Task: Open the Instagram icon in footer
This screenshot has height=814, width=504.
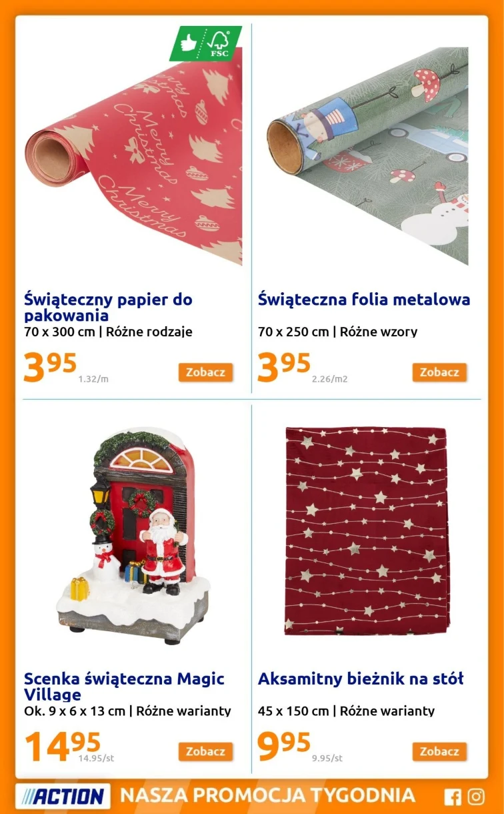Action: coord(476,797)
